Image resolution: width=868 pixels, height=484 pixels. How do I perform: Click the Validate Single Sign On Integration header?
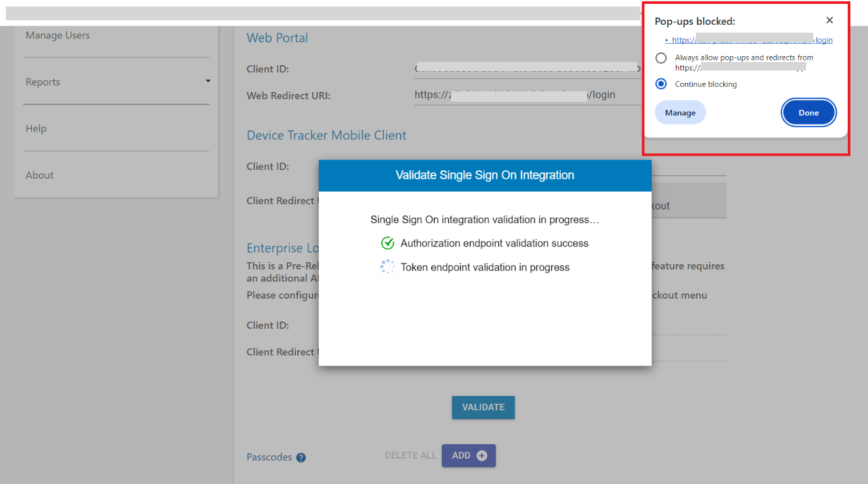(485, 175)
